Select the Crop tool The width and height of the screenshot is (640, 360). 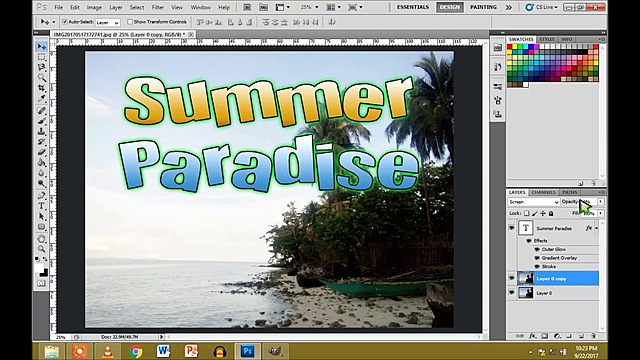[x=41, y=88]
